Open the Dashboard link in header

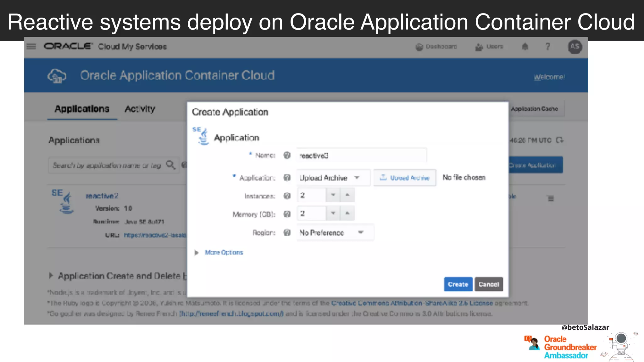[436, 47]
